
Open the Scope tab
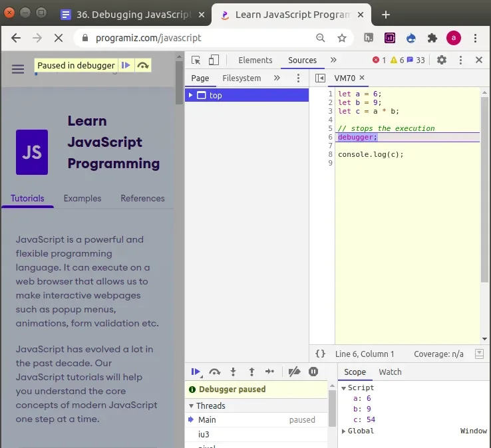pyautogui.click(x=355, y=372)
